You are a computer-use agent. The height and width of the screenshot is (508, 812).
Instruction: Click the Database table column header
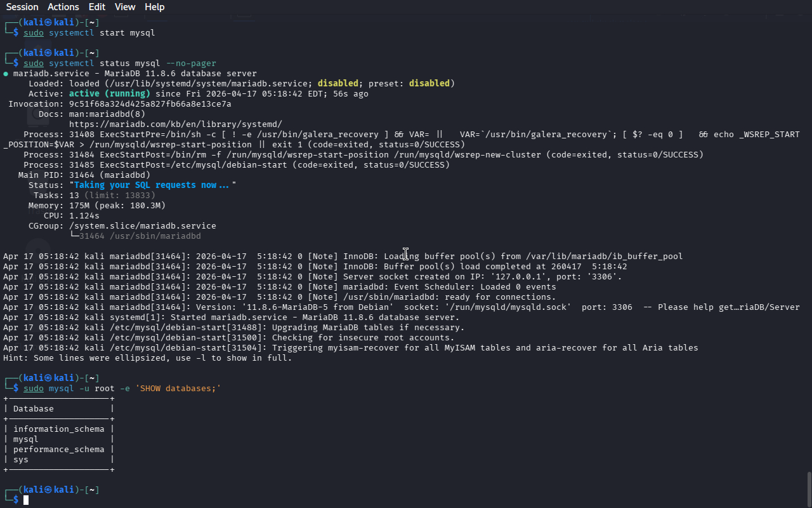pos(34,409)
